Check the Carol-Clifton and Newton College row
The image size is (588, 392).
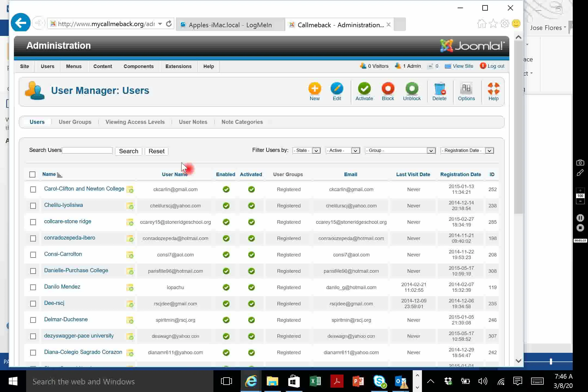click(x=33, y=189)
